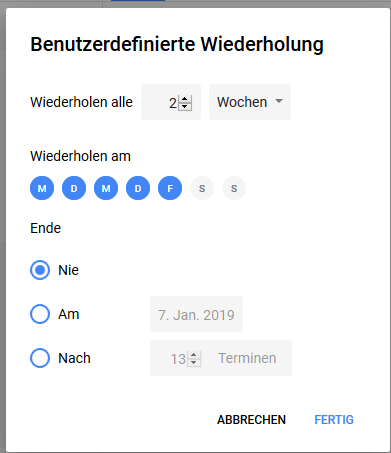This screenshot has height=453, width=391.
Task: Open the 7. Jan. 2019 date field
Action: click(196, 314)
